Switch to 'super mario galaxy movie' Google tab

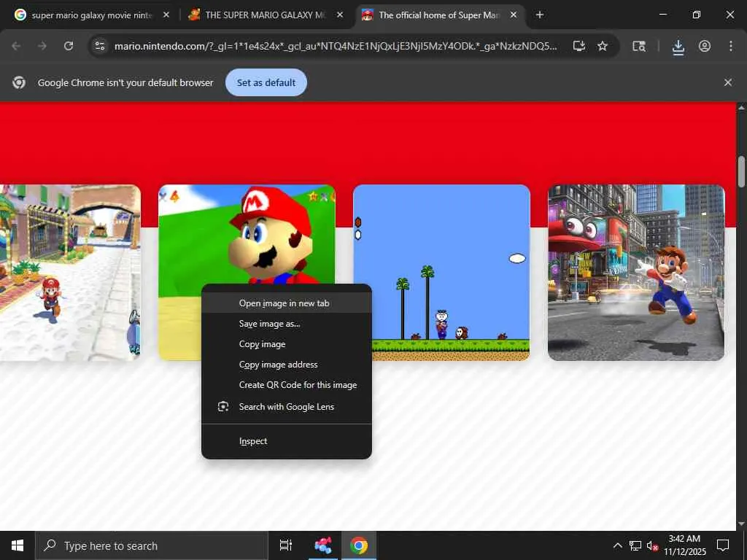coord(91,15)
